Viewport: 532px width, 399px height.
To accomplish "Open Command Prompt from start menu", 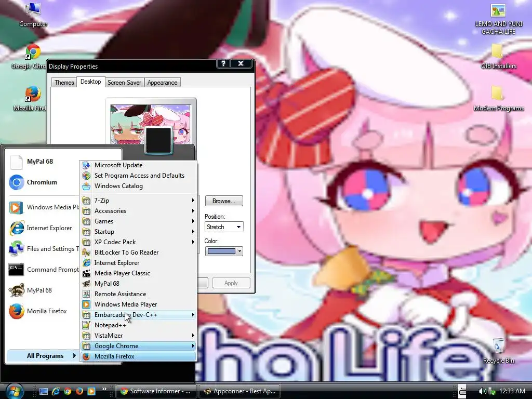I will 43,270.
